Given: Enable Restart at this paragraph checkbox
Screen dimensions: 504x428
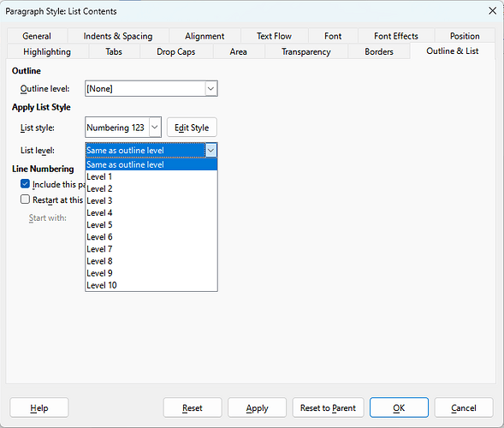Looking at the screenshot, I should pyautogui.click(x=25, y=199).
